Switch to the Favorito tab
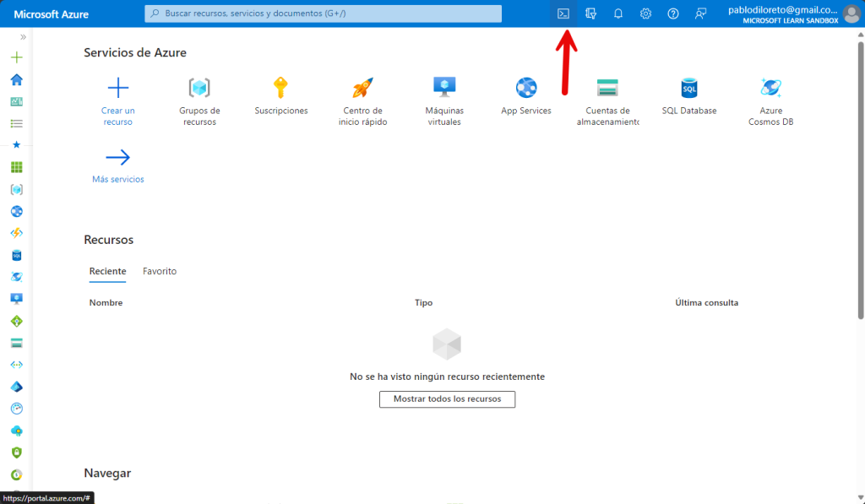The width and height of the screenshot is (865, 504). (160, 271)
